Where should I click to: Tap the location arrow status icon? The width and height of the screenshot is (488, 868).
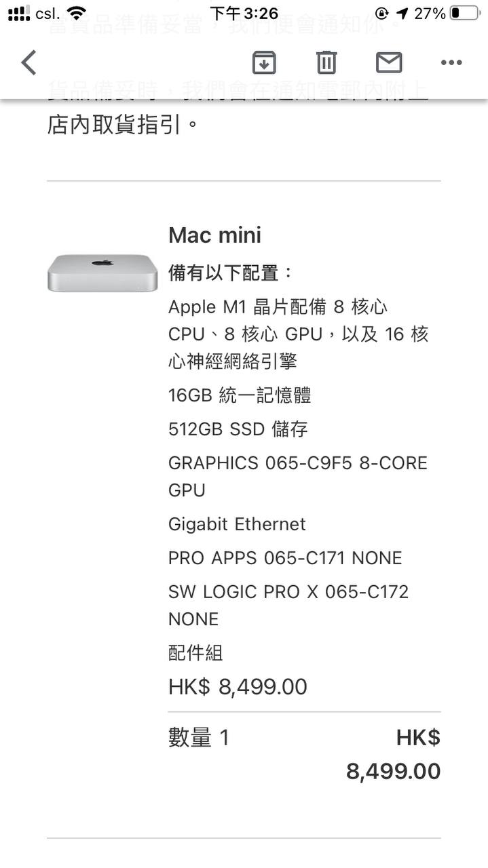coord(402,13)
